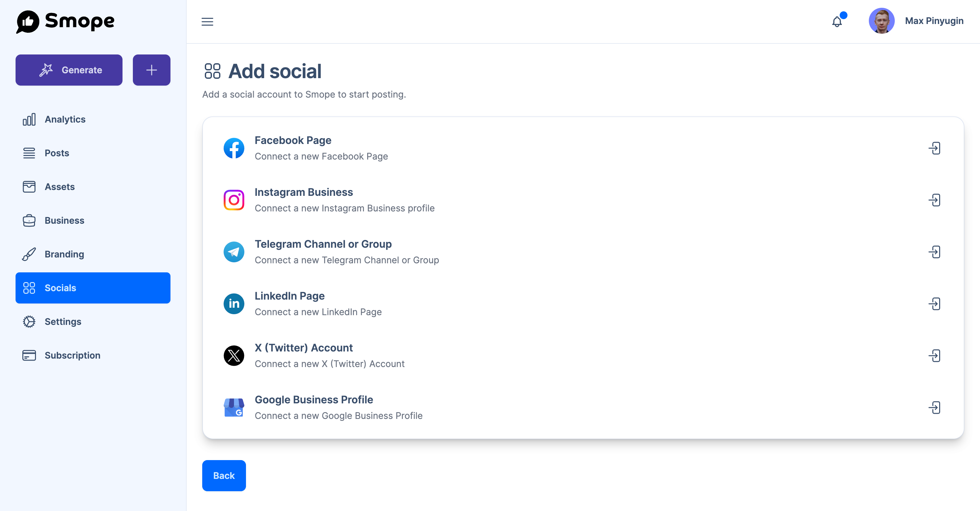
Task: Open Assets in the sidebar
Action: coord(93,187)
